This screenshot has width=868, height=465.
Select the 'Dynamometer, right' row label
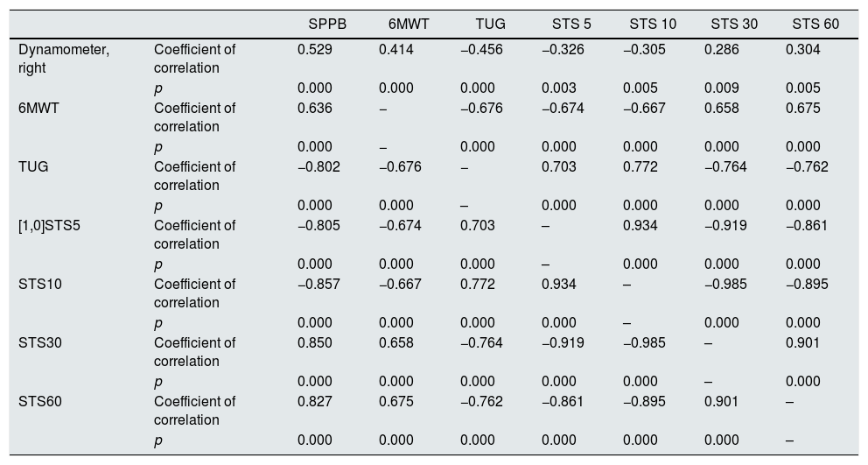pos(64,59)
